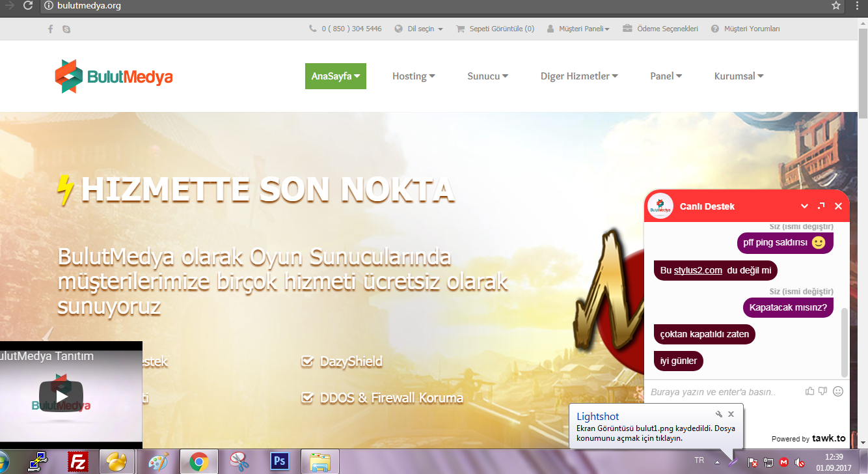Click the muted speaker volume tray icon

click(x=800, y=462)
